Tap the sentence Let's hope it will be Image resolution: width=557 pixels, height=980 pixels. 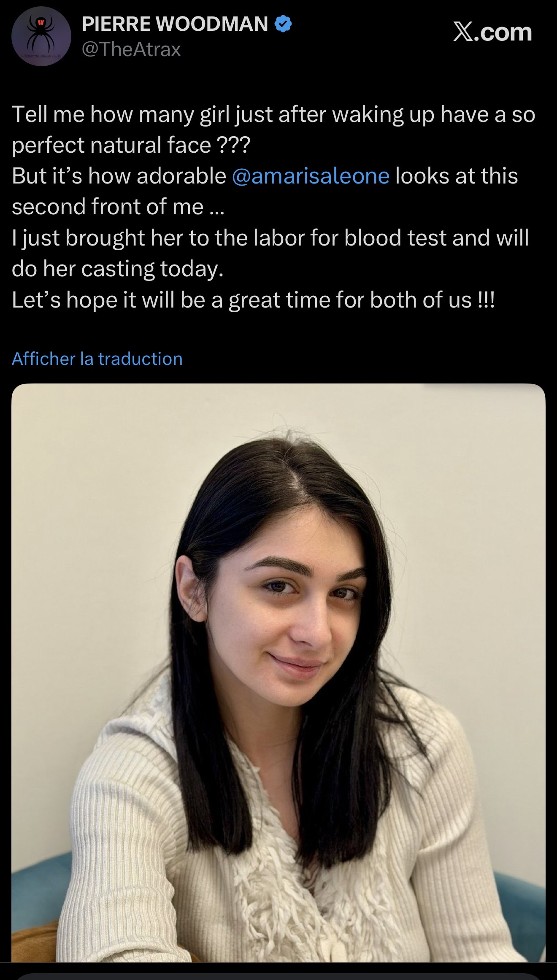[x=253, y=300]
